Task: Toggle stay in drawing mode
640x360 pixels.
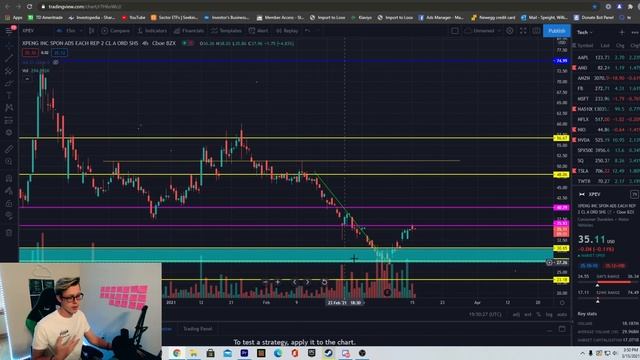Action: tap(9, 191)
